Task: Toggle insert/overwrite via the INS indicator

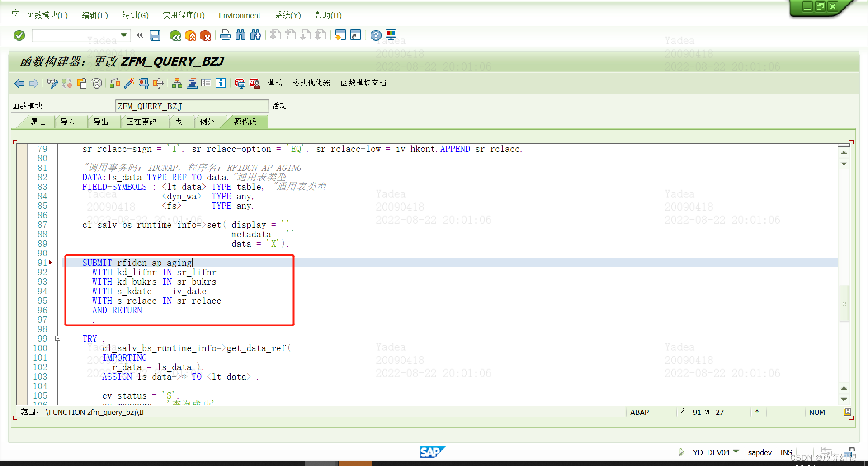Action: [x=787, y=452]
